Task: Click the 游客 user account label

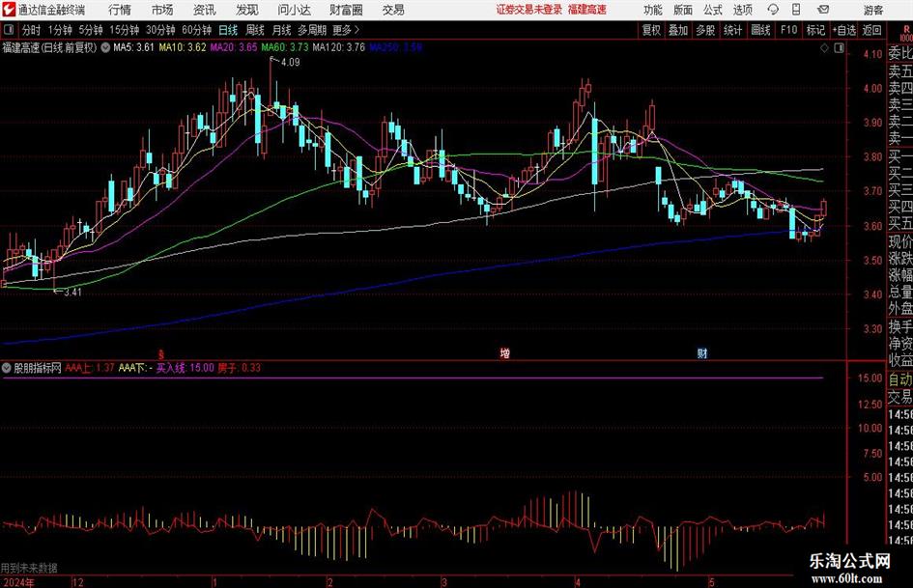Action: pyautogui.click(x=873, y=10)
